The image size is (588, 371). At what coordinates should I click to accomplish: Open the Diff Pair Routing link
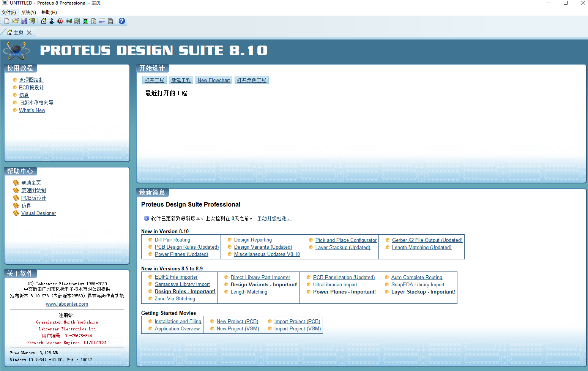coord(172,240)
